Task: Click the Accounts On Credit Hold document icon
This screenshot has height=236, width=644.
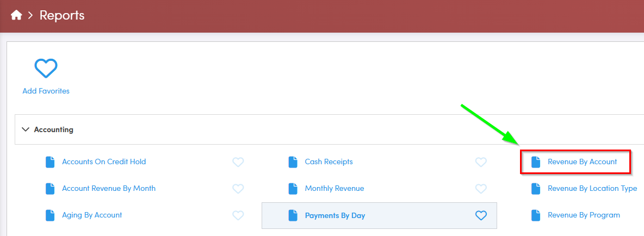Action: click(x=51, y=162)
